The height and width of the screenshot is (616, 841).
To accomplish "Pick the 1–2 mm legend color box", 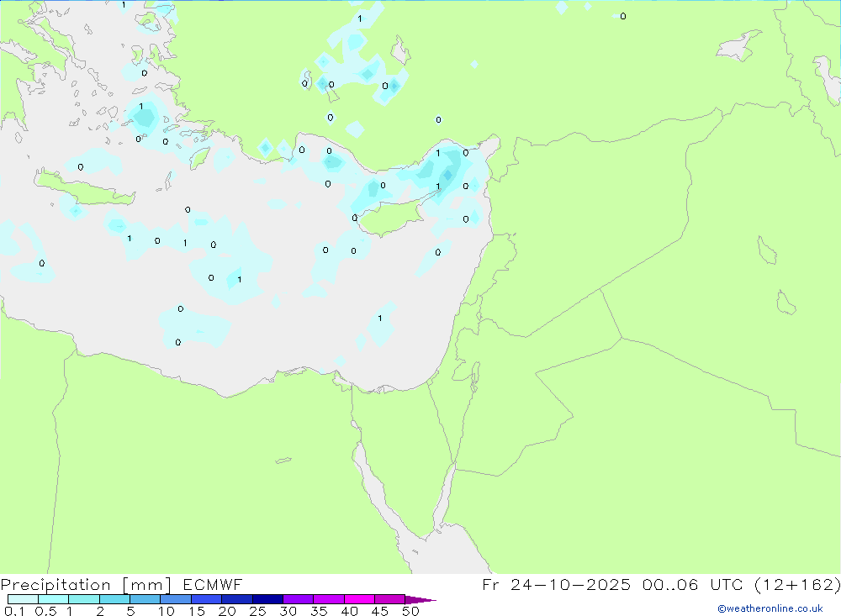I will (x=84, y=599).
